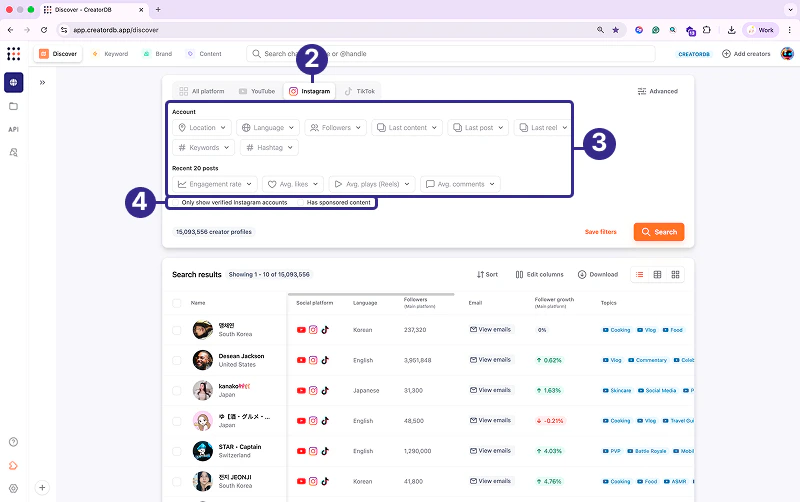This screenshot has height=502, width=800.
Task: Open the help question mark icon
Action: [x=14, y=442]
